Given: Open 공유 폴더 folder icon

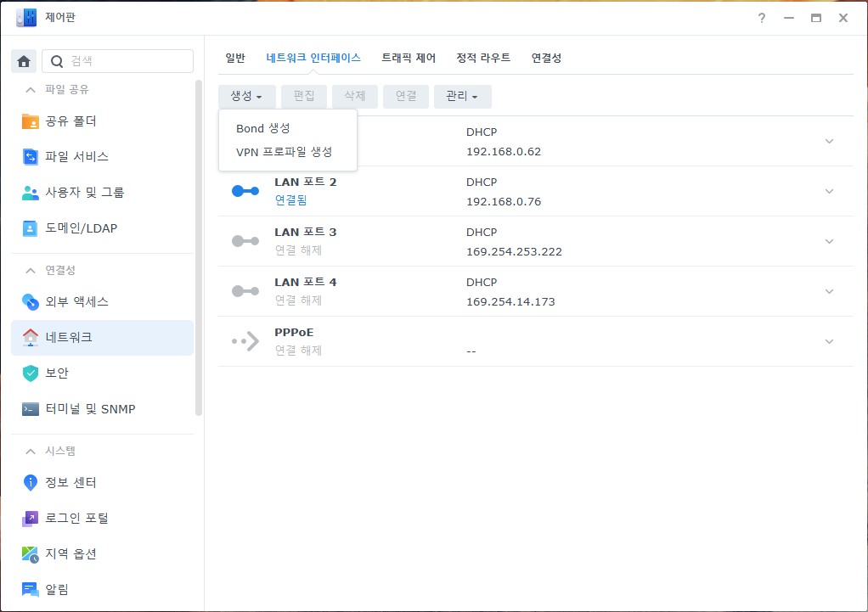Looking at the screenshot, I should click(x=30, y=121).
